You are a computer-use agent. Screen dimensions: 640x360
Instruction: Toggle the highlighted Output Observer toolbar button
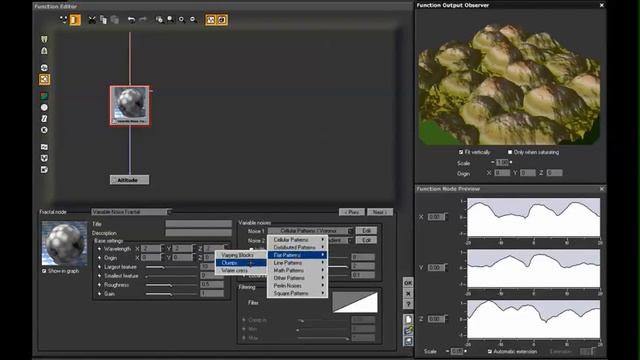[x=222, y=20]
